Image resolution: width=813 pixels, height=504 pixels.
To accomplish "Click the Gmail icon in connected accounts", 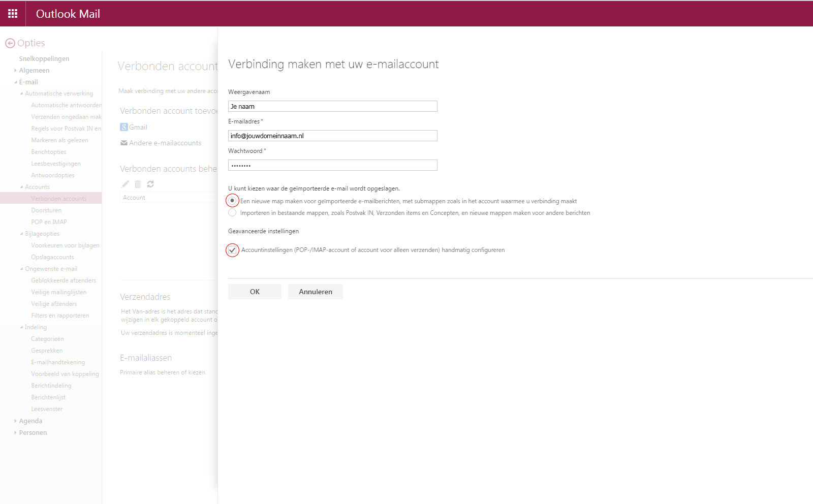I will (x=123, y=127).
